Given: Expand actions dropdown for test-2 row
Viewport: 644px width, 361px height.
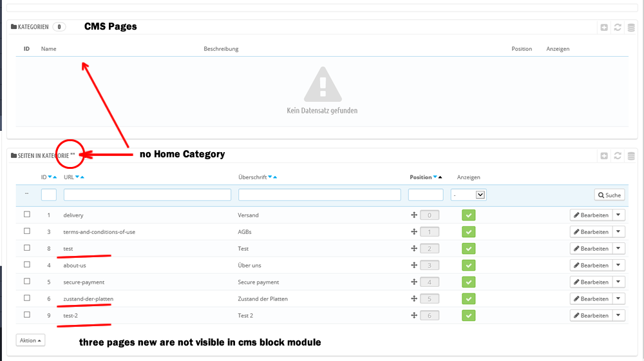Looking at the screenshot, I should point(618,315).
